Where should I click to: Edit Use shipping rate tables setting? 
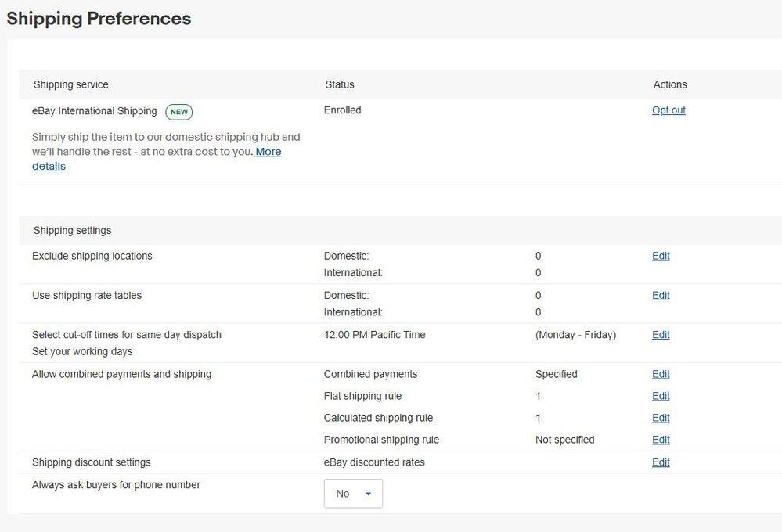661,295
